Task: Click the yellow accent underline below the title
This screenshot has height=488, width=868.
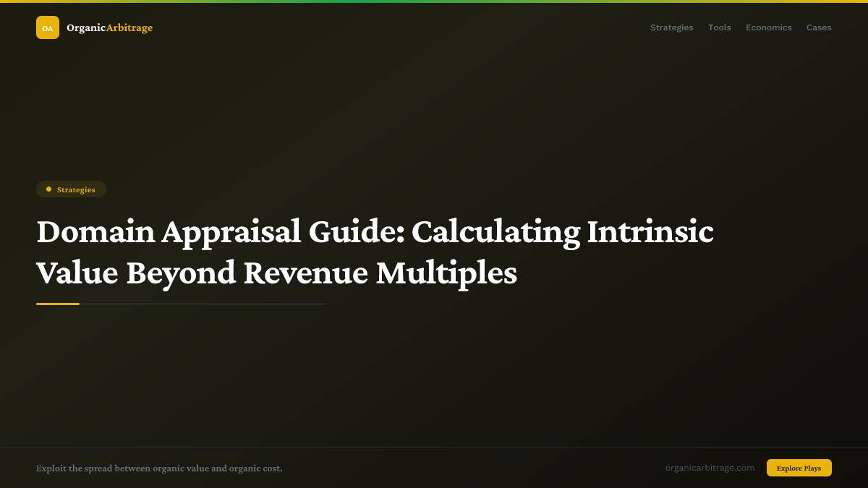Action: point(57,304)
